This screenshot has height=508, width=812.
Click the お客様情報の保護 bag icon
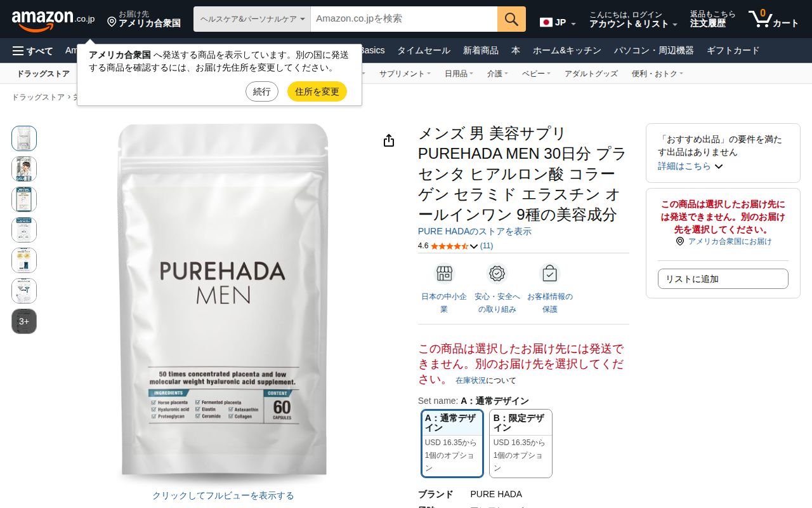pyautogui.click(x=549, y=274)
